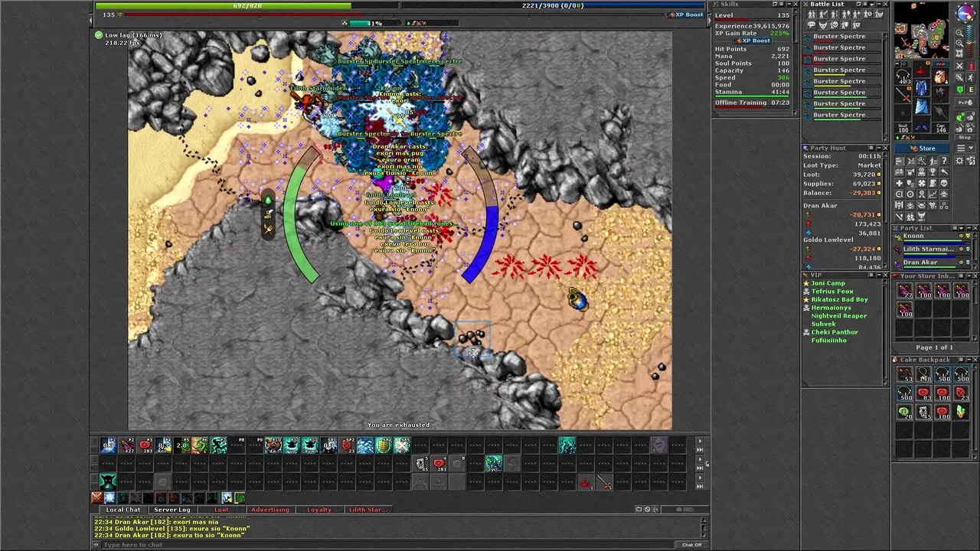Click the helmet equipment slot

point(922,69)
